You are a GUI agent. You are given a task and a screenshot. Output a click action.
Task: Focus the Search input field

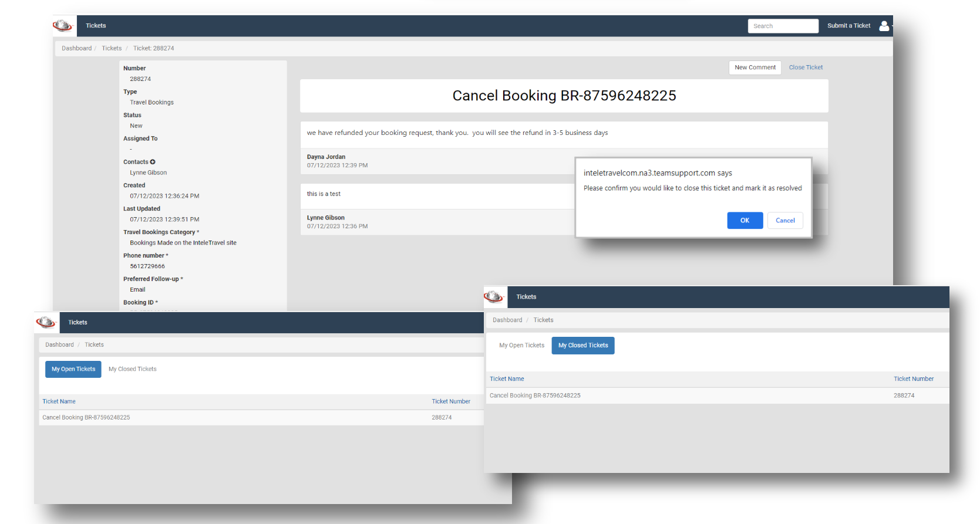point(783,26)
